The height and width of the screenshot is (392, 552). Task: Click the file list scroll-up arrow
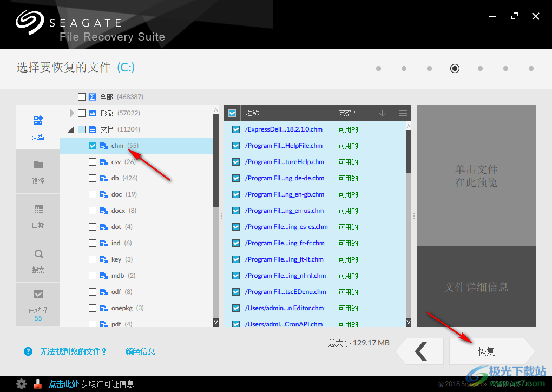point(409,126)
